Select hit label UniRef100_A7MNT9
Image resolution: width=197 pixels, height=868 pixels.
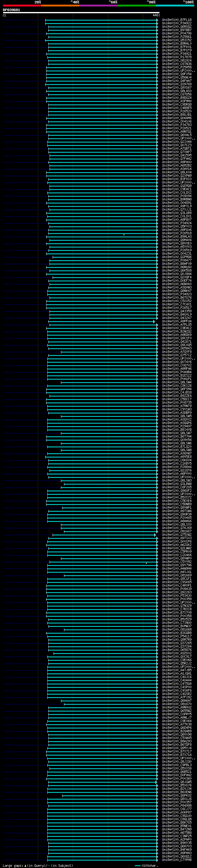point(176,406)
